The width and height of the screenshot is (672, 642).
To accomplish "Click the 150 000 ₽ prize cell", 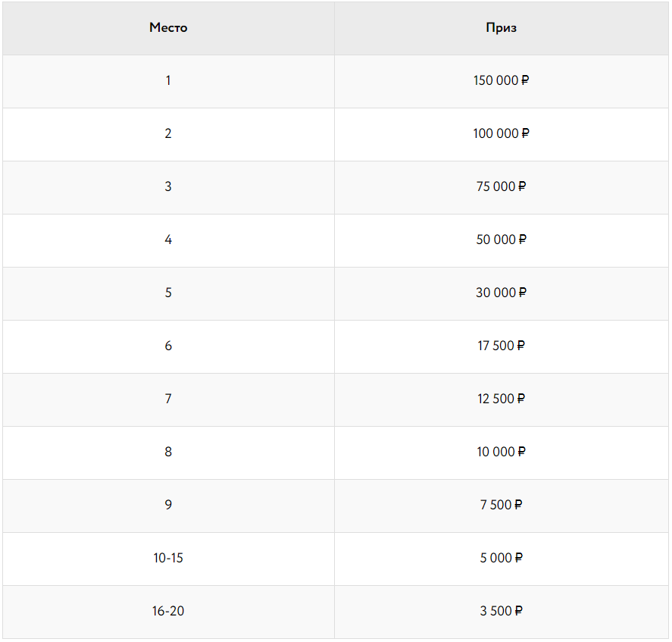I will point(502,80).
